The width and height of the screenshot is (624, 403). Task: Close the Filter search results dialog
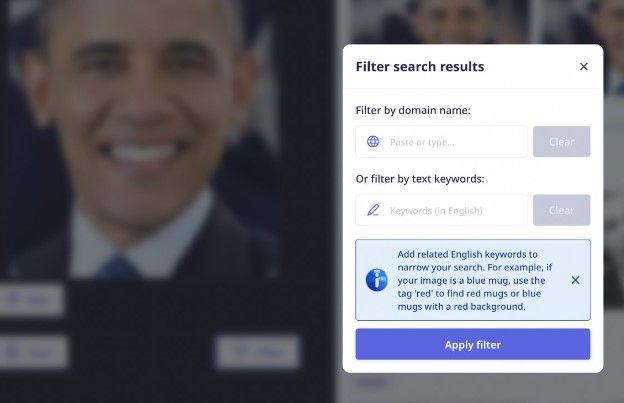coord(584,66)
